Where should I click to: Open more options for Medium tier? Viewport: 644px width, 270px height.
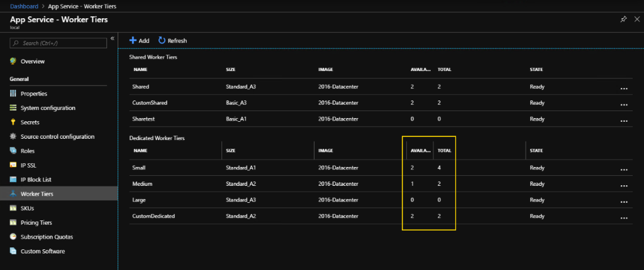pos(624,185)
